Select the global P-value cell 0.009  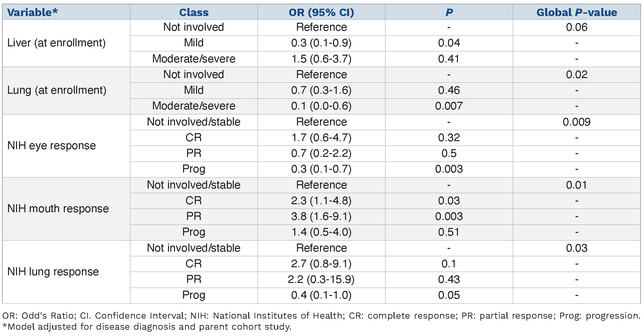[577, 122]
